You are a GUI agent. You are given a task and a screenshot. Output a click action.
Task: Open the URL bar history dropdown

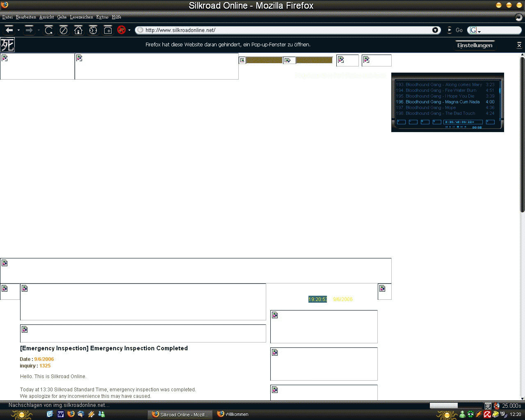pyautogui.click(x=435, y=30)
